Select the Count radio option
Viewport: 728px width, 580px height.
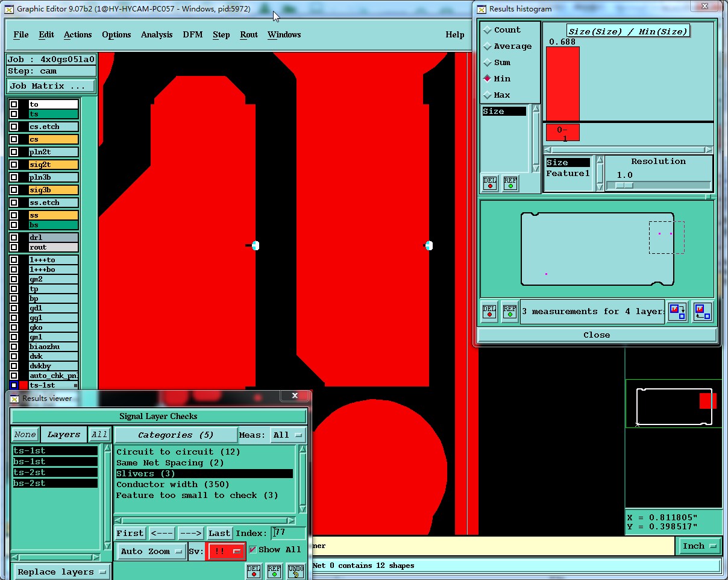click(488, 30)
